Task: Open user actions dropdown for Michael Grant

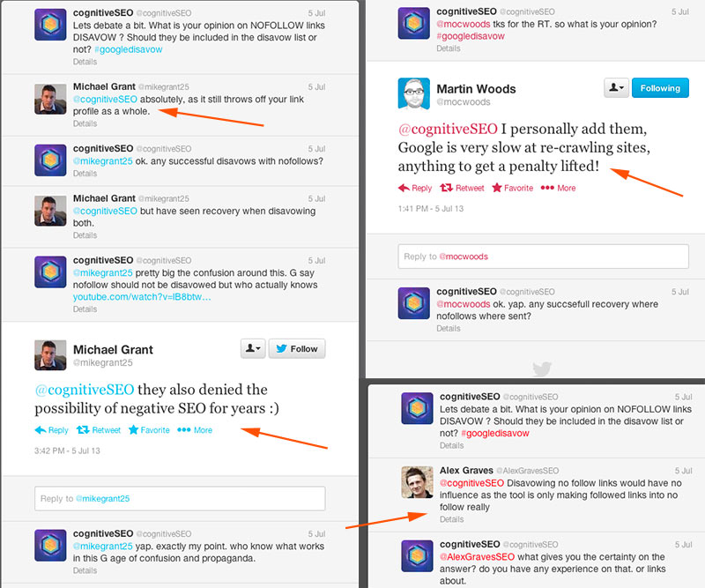Action: pyautogui.click(x=253, y=349)
